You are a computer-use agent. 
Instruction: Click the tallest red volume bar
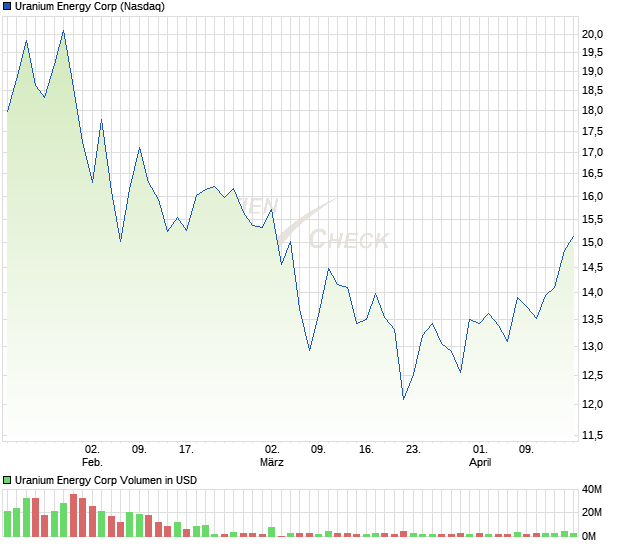(73, 515)
